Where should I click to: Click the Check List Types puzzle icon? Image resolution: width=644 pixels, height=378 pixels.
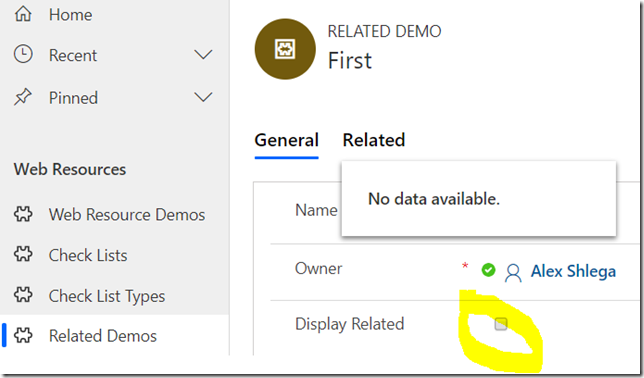23,295
